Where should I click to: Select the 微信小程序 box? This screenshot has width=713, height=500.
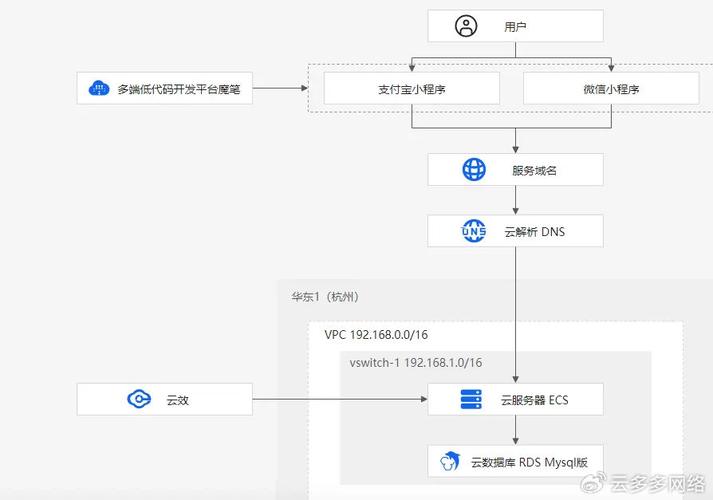click(611, 89)
